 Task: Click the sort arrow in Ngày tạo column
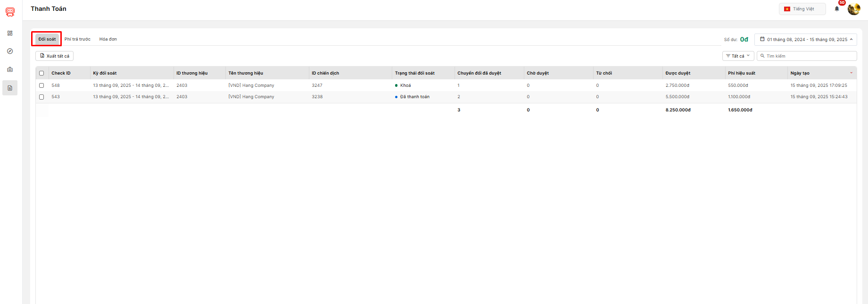point(851,73)
